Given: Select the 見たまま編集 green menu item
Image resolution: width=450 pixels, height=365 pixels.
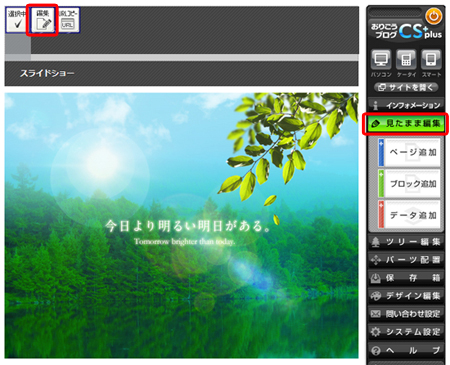Looking at the screenshot, I should pyautogui.click(x=406, y=124).
